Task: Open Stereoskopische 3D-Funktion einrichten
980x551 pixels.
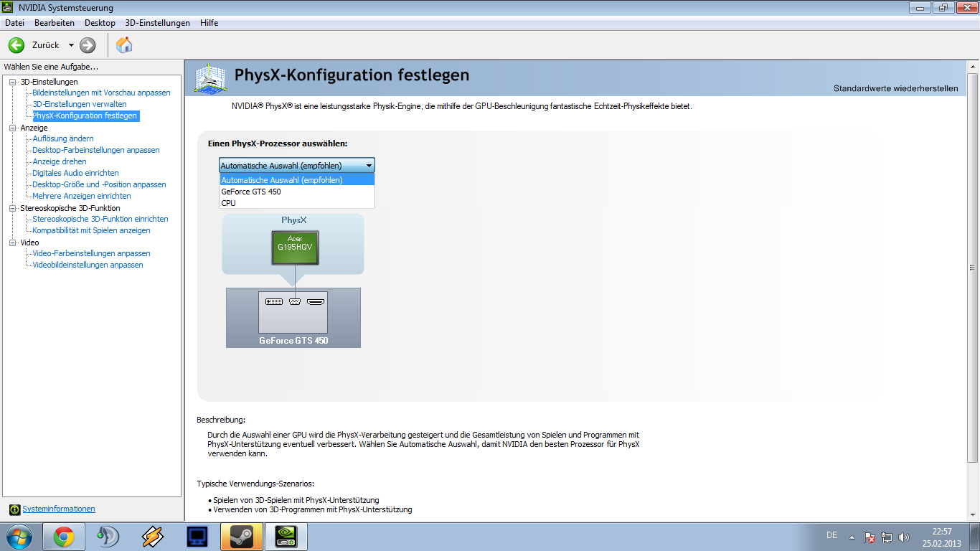Action: pos(100,219)
